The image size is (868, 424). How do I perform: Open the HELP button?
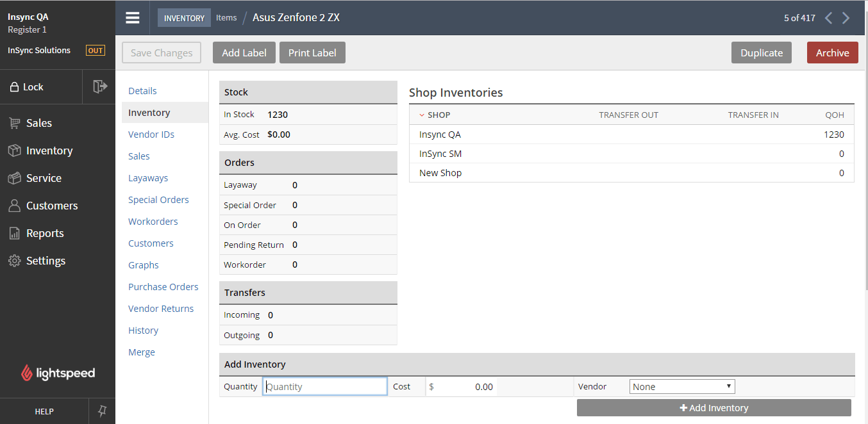(44, 411)
